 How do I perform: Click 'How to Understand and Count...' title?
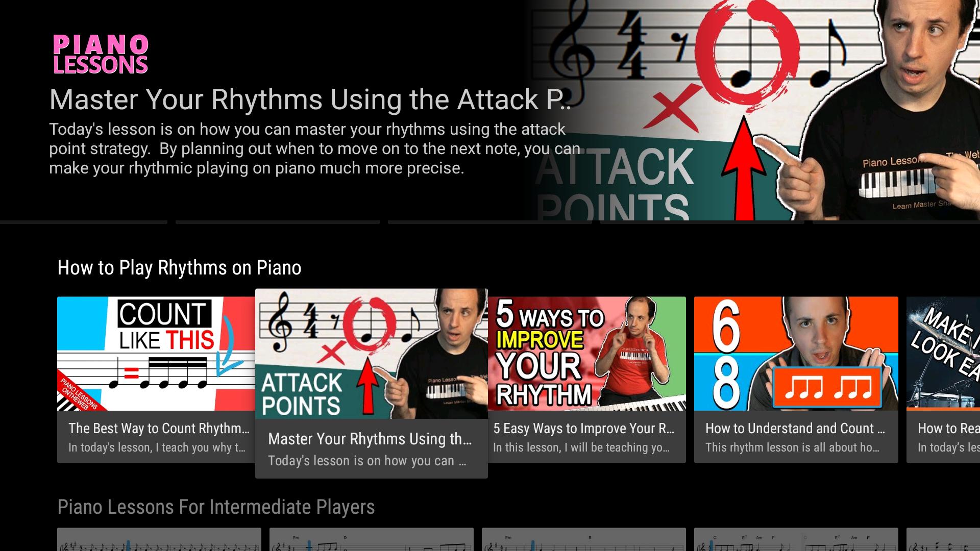click(x=795, y=429)
